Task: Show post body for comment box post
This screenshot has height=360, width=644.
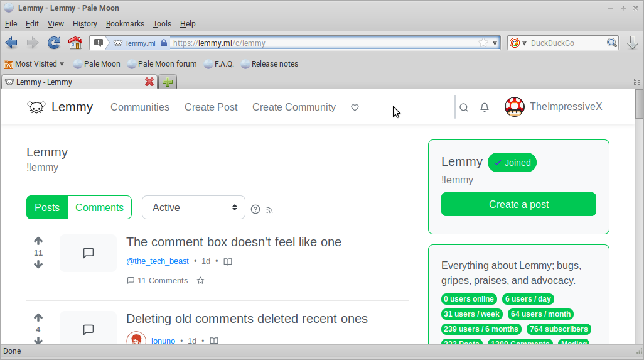Action: (x=228, y=262)
